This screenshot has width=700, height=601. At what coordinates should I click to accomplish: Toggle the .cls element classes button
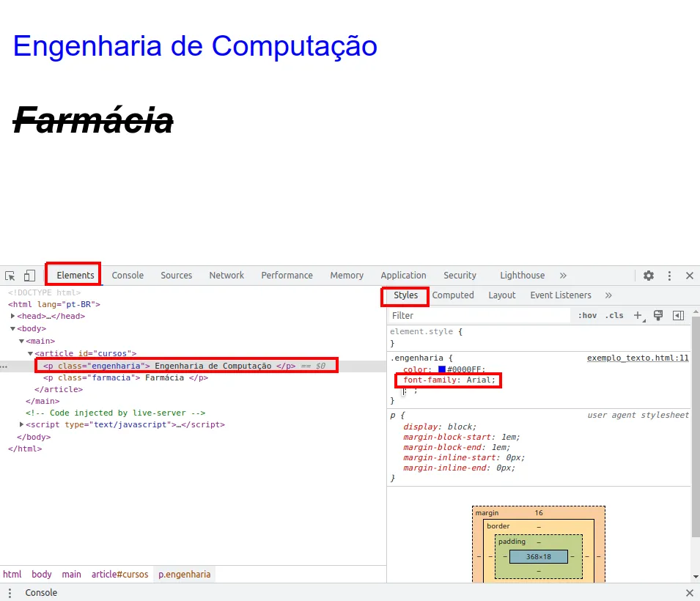tap(614, 315)
